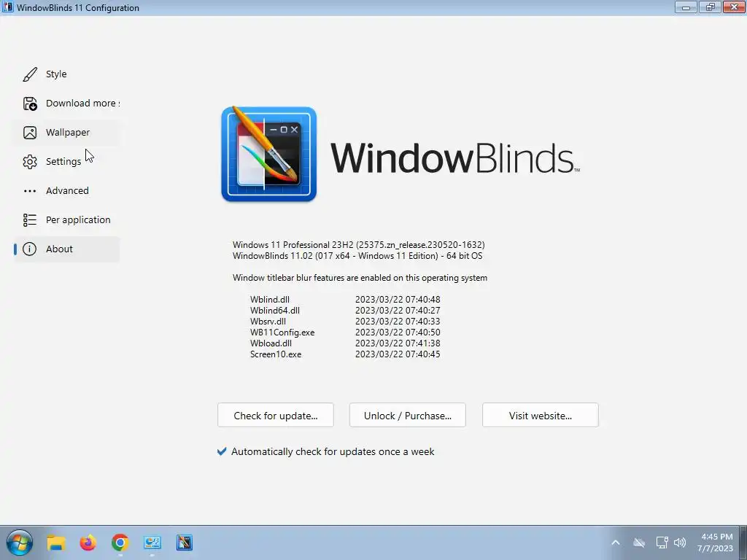The height and width of the screenshot is (560, 747).
Task: Click the Advanced three-dots icon
Action: click(30, 191)
